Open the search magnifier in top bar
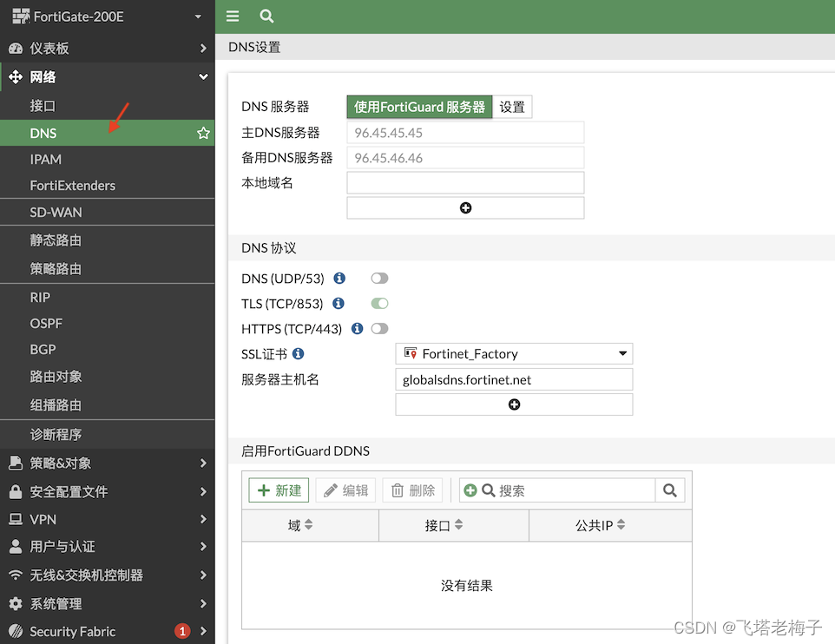The height and width of the screenshot is (644, 835). (266, 16)
